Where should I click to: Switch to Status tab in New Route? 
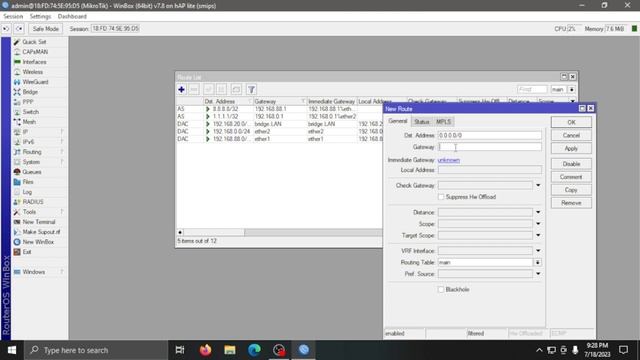coord(422,122)
